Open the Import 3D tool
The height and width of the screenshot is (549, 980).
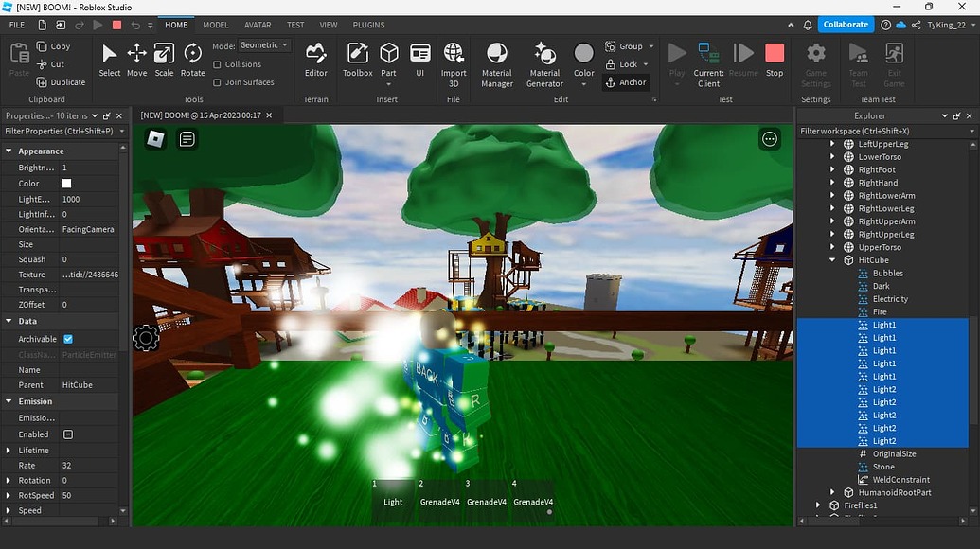point(454,59)
